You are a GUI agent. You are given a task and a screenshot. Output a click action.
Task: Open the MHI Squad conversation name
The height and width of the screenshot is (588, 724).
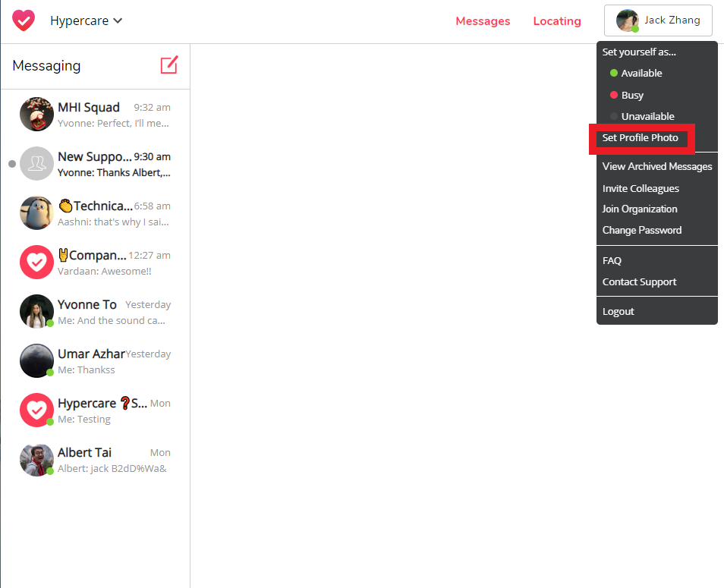[89, 107]
